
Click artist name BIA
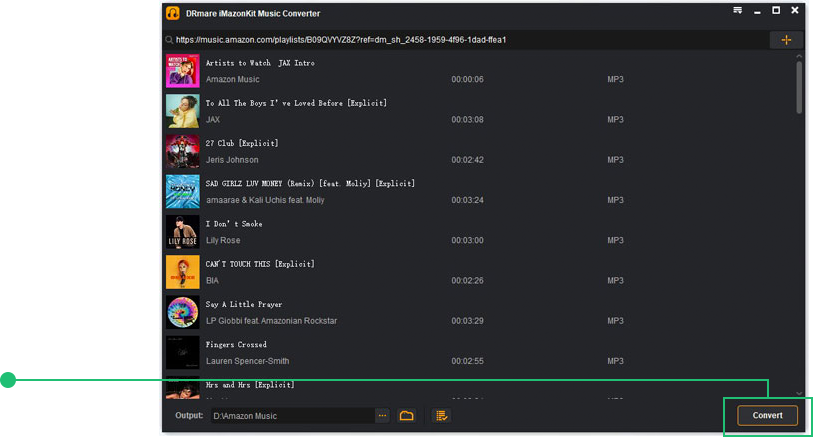click(212, 280)
